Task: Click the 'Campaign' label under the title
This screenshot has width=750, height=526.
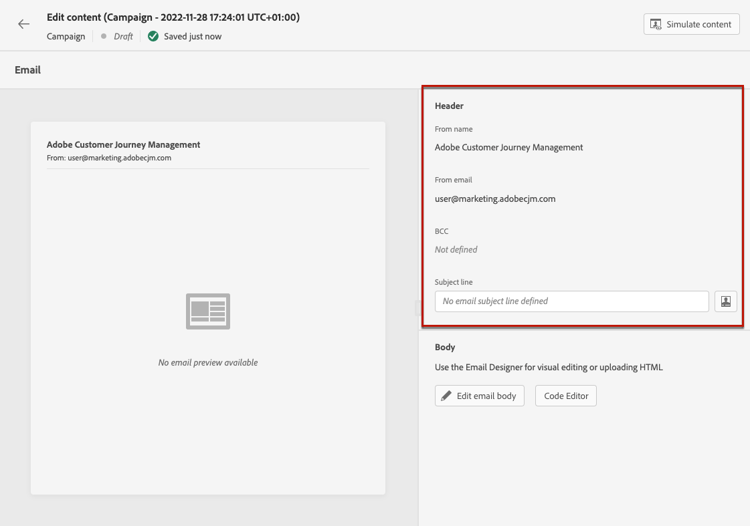Action: (x=66, y=36)
